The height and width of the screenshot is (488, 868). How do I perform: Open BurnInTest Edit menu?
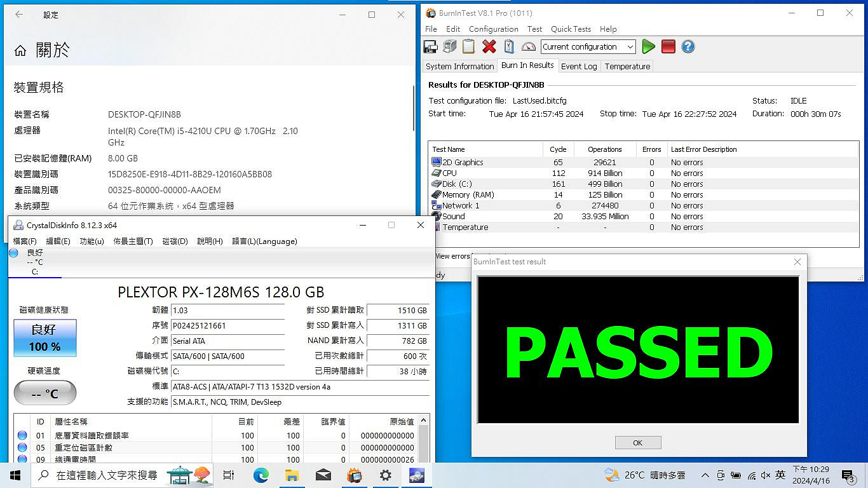[453, 29]
